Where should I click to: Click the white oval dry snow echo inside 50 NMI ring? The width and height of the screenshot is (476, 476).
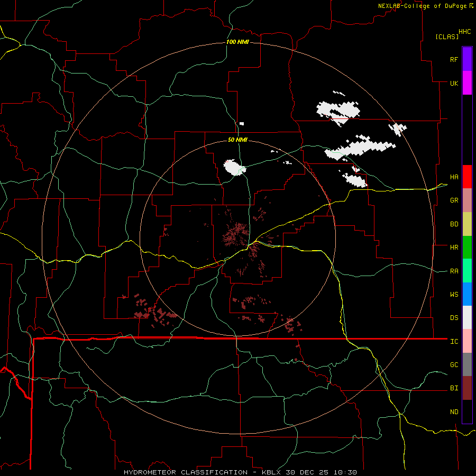click(x=234, y=167)
